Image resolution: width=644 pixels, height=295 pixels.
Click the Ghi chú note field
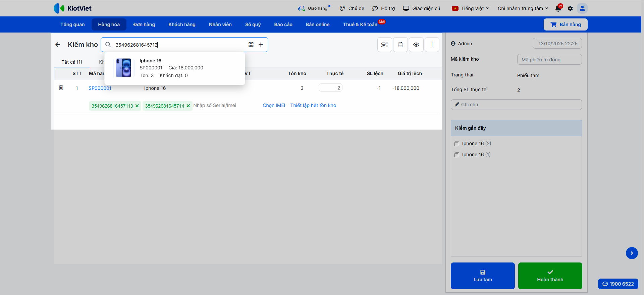[516, 105]
